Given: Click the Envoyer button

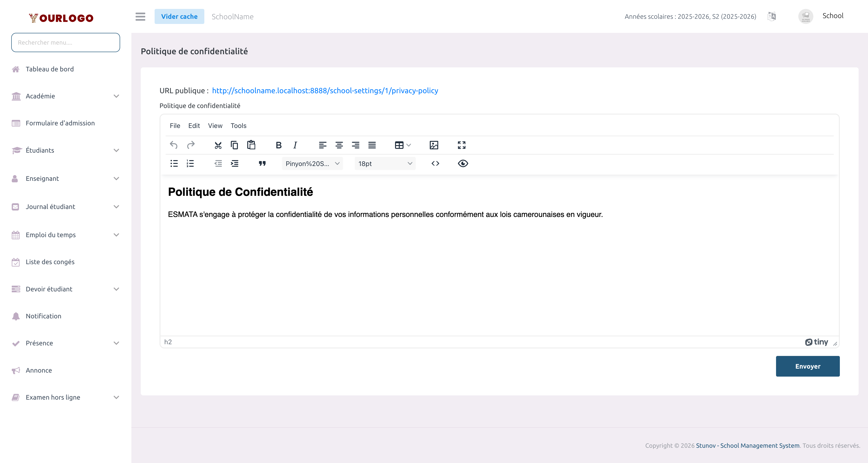Looking at the screenshot, I should click(808, 366).
